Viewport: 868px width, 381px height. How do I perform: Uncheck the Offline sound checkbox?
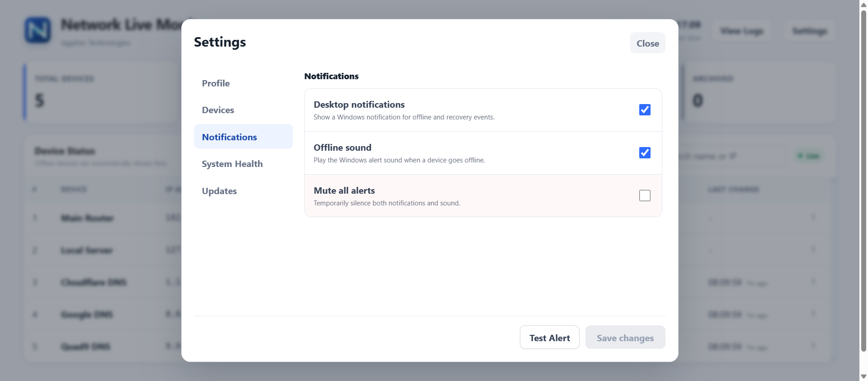[645, 153]
